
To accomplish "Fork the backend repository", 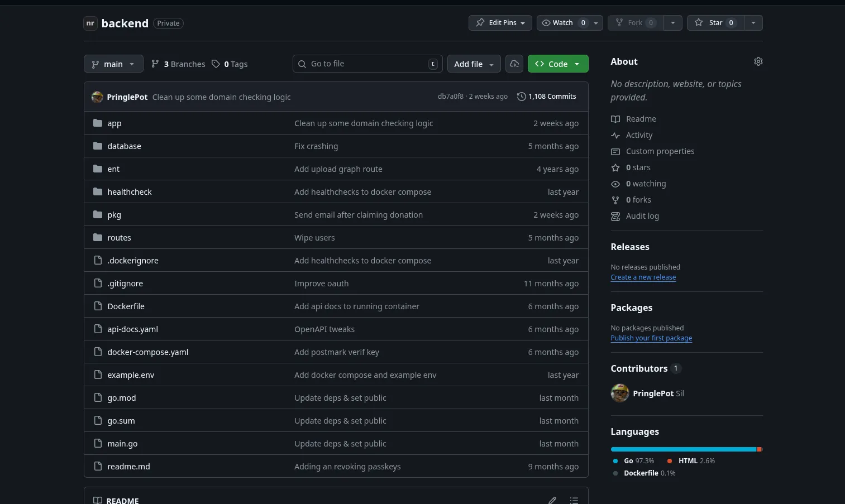I will tap(635, 23).
